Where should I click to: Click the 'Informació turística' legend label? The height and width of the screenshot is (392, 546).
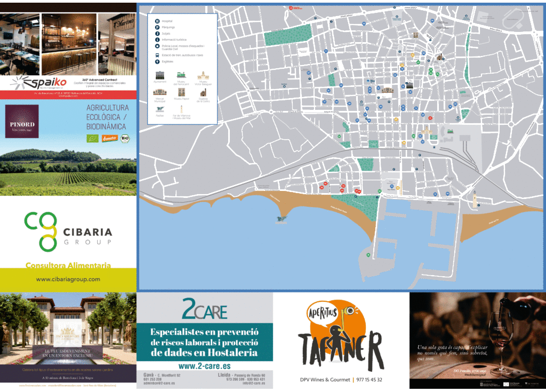click(174, 39)
